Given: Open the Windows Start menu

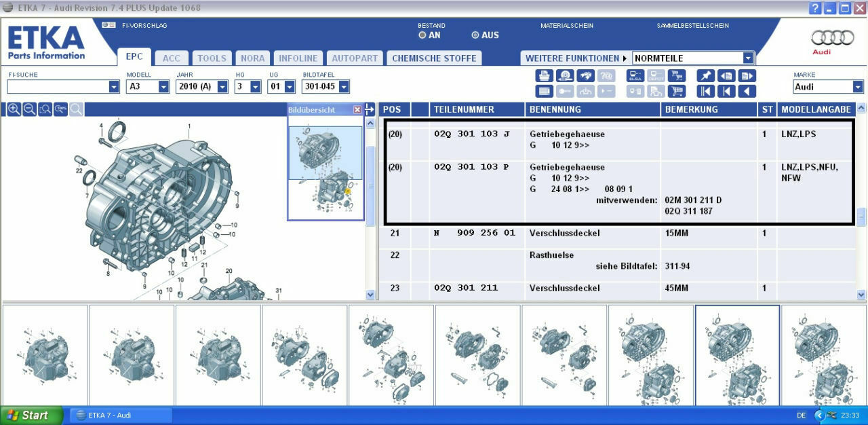Looking at the screenshot, I should tap(32, 415).
